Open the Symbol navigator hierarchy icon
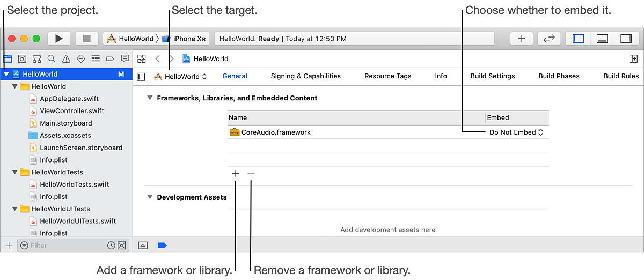The width and height of the screenshot is (644, 280). pyautogui.click(x=36, y=58)
